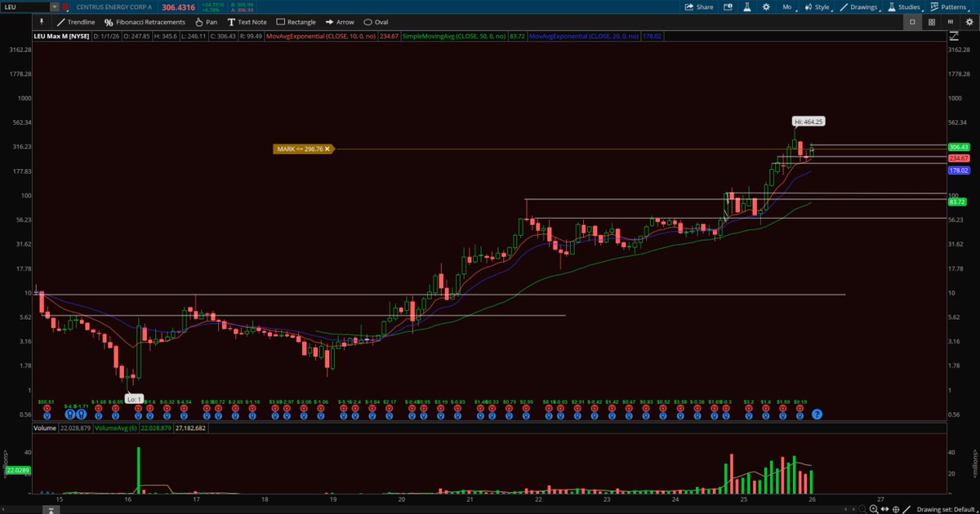Click the red 234.67 price axis tag

click(958, 157)
